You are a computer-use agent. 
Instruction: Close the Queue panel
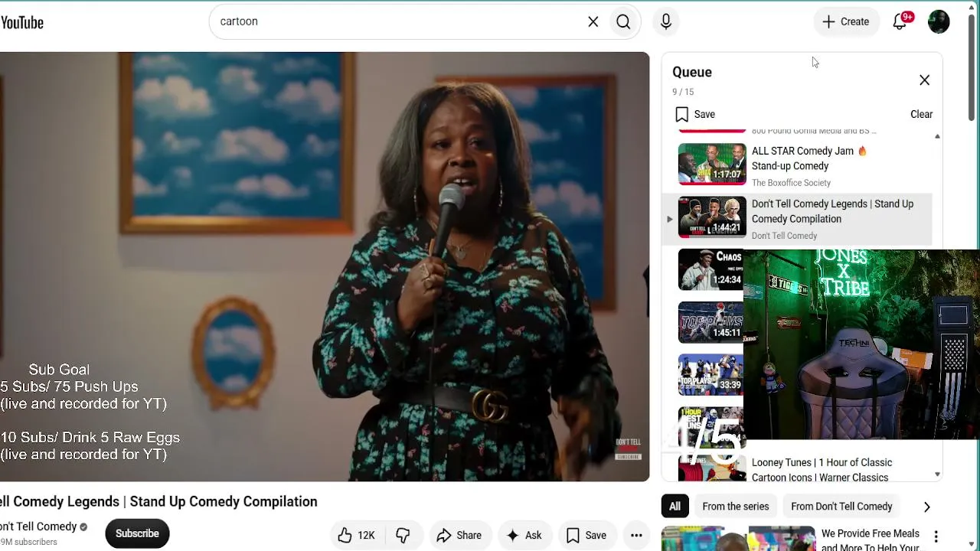[924, 80]
